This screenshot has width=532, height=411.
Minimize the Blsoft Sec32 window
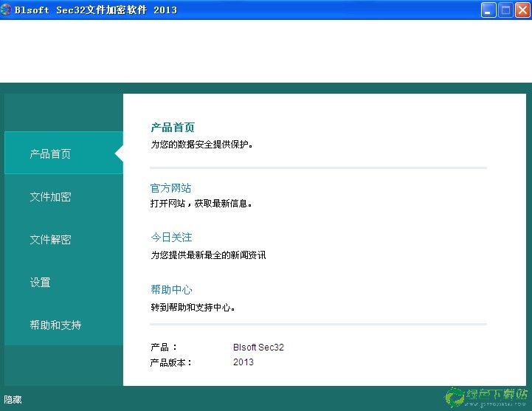click(488, 10)
